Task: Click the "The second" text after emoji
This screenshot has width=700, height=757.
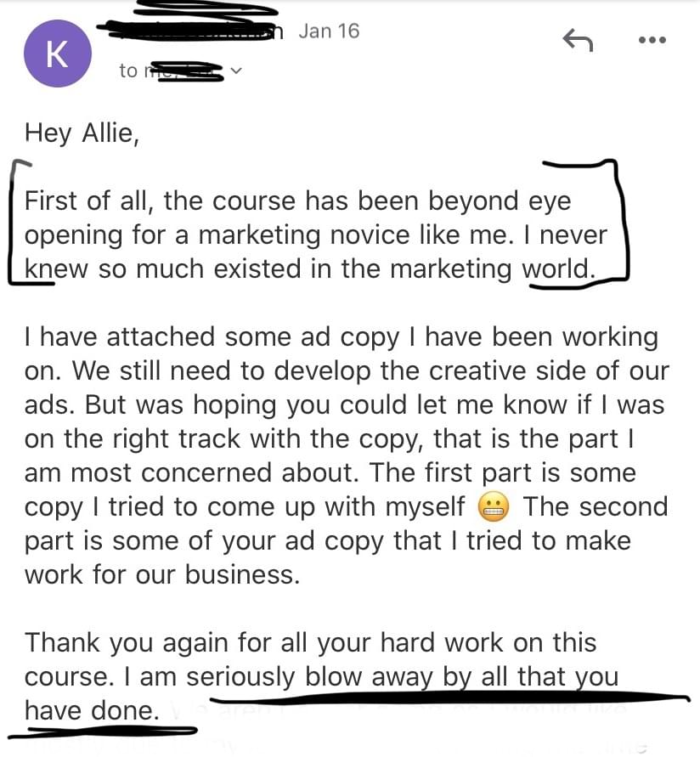Action: pyautogui.click(x=596, y=507)
